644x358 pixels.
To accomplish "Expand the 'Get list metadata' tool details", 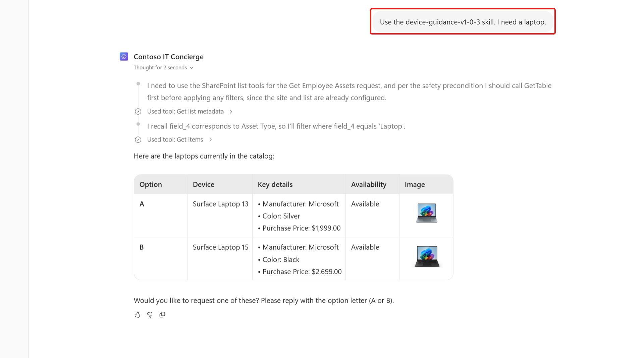I will (190, 112).
